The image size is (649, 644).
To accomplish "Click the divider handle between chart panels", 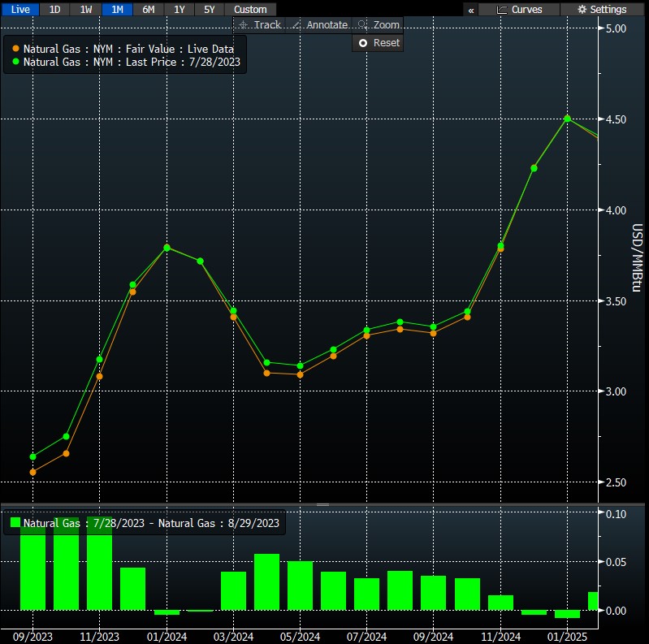I will (322, 504).
